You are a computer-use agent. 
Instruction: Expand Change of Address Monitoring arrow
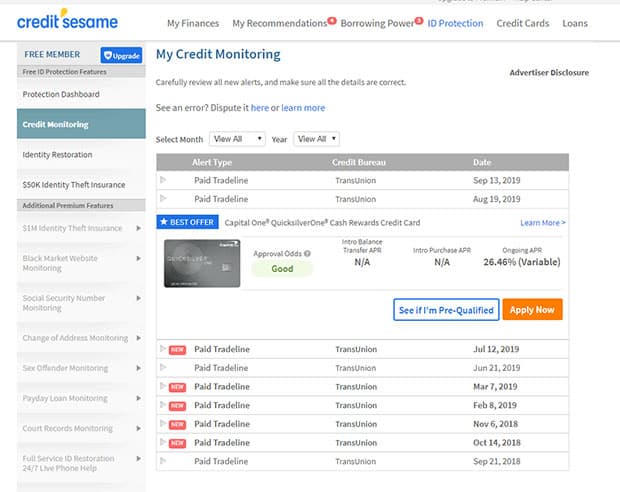138,338
